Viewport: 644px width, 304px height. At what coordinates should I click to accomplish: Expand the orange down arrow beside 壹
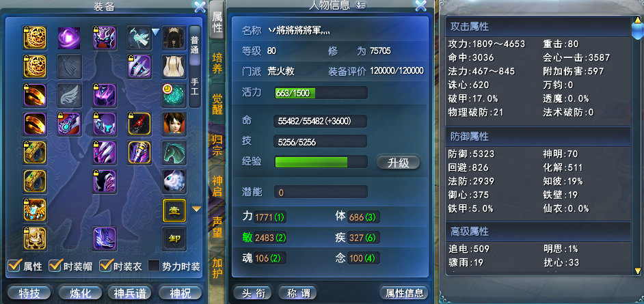[x=197, y=209]
